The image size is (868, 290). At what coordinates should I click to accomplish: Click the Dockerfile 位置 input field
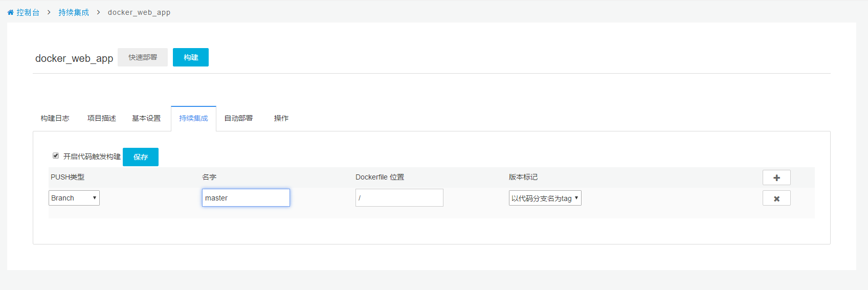tap(399, 198)
